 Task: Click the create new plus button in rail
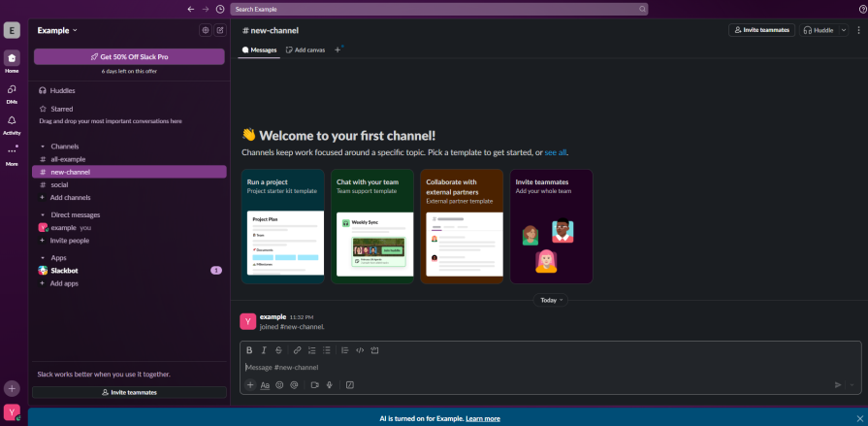(12, 388)
